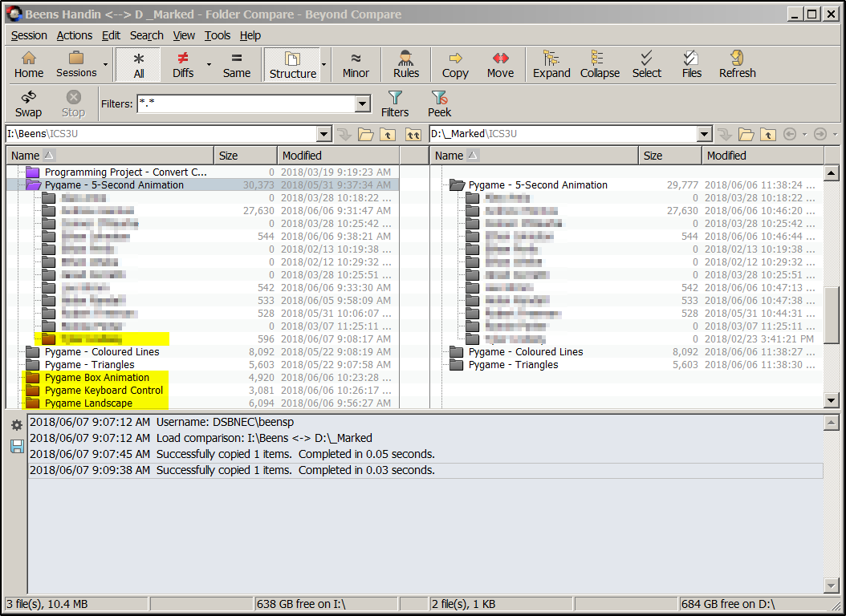
Task: Open the Filters history dropdown
Action: click(x=363, y=103)
